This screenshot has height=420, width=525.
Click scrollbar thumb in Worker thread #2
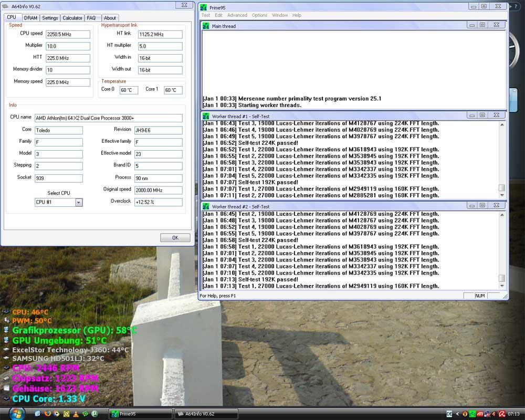pyautogui.click(x=501, y=278)
